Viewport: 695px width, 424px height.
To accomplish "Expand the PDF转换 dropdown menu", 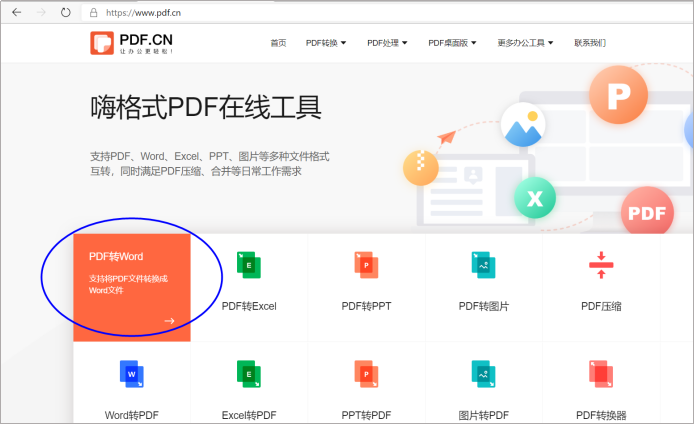I will pos(326,43).
